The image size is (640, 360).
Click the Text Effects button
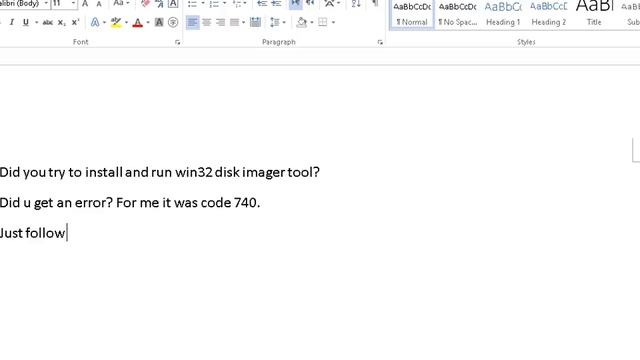pos(95,22)
